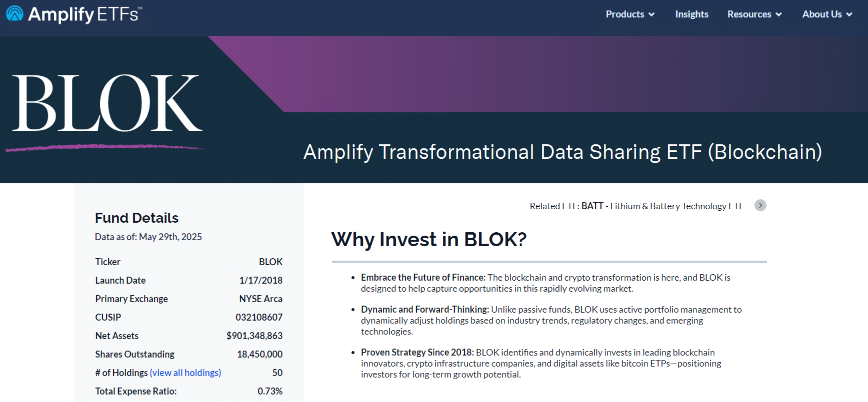This screenshot has height=402, width=868.
Task: Click the Net Assets value $901,348,863
Action: point(254,336)
